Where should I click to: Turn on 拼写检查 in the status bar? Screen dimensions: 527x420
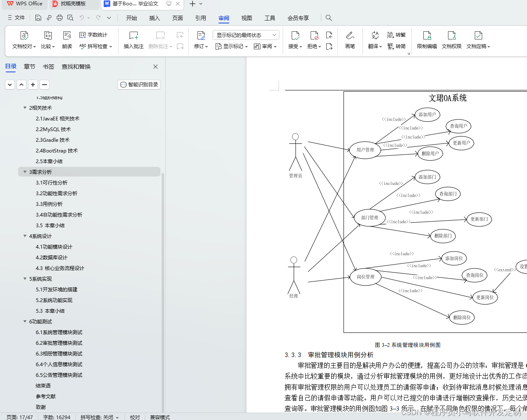94,417
